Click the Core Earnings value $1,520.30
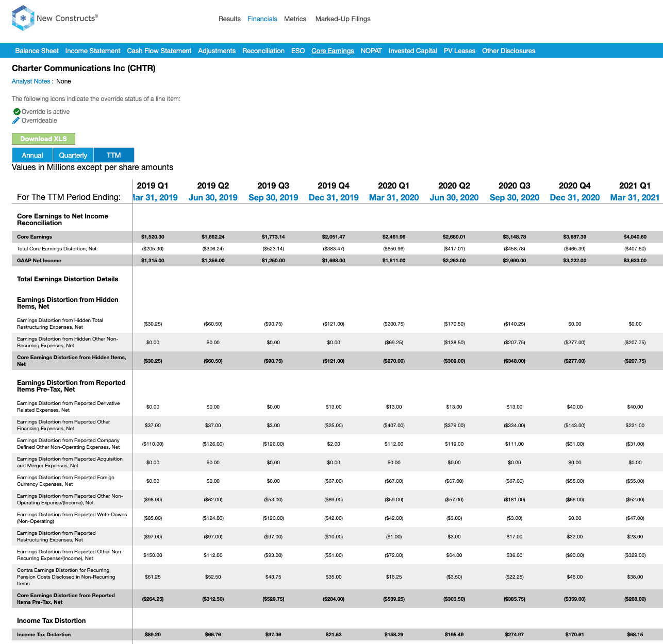The image size is (663, 644). click(x=153, y=237)
